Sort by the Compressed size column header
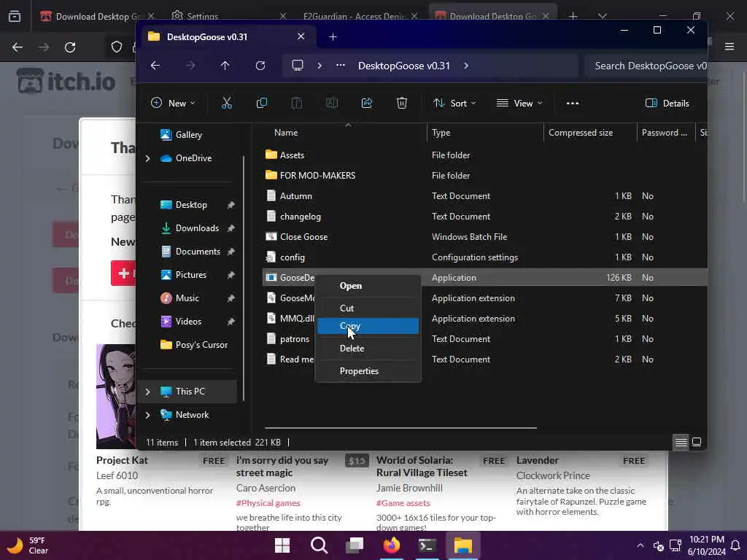 (x=580, y=133)
